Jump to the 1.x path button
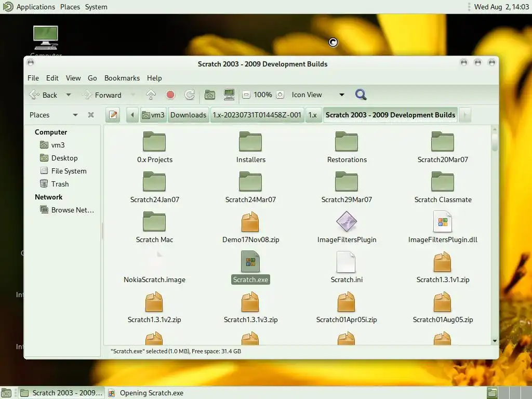The height and width of the screenshot is (399, 532). click(312, 115)
